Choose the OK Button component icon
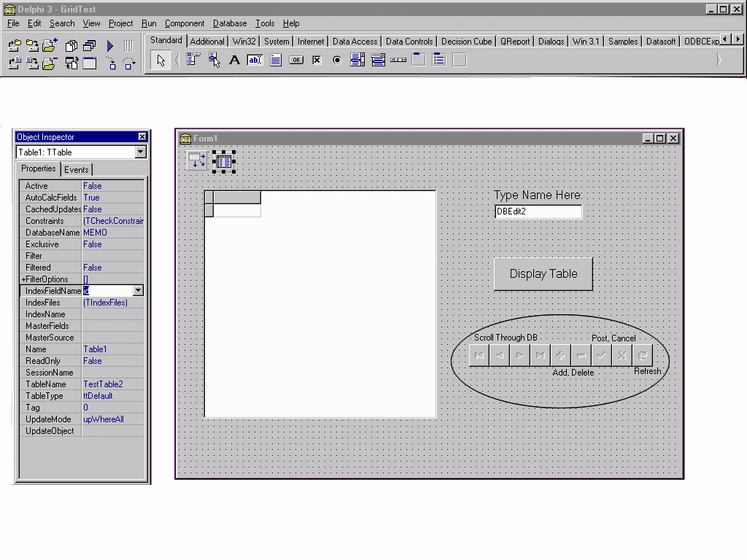Viewport: 747px width, 560px height. point(296,61)
